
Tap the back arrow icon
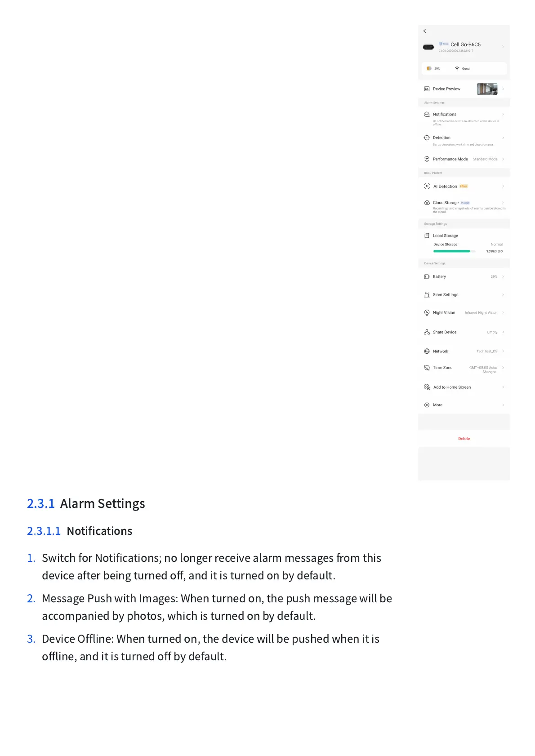coord(424,31)
